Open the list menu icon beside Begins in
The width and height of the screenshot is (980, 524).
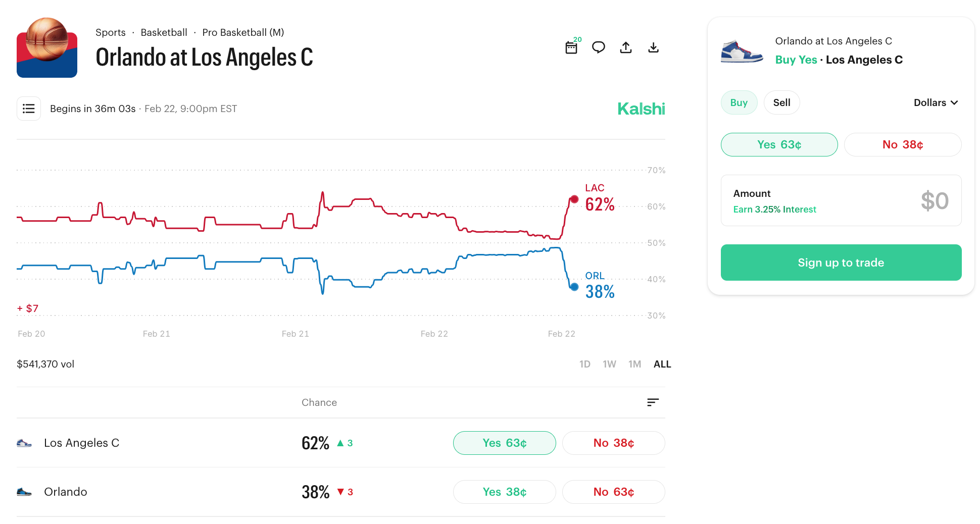(x=29, y=109)
